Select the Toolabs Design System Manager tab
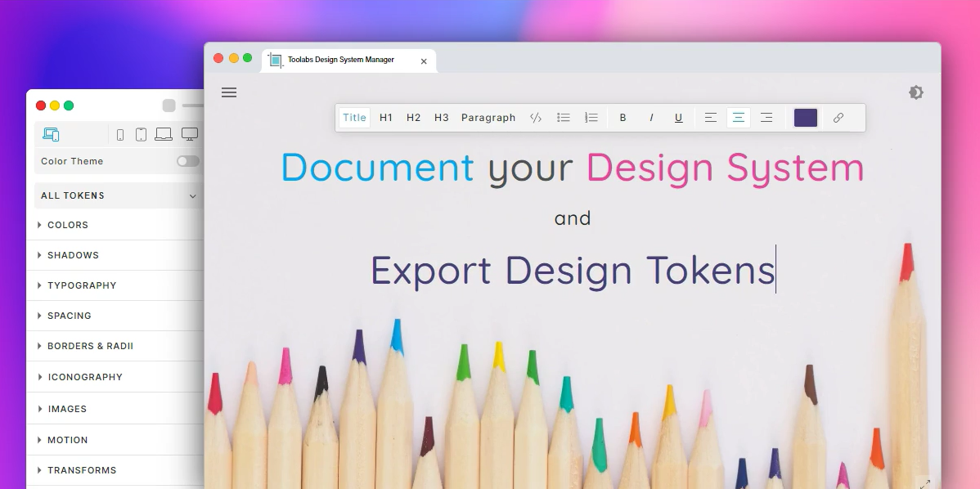 point(343,60)
